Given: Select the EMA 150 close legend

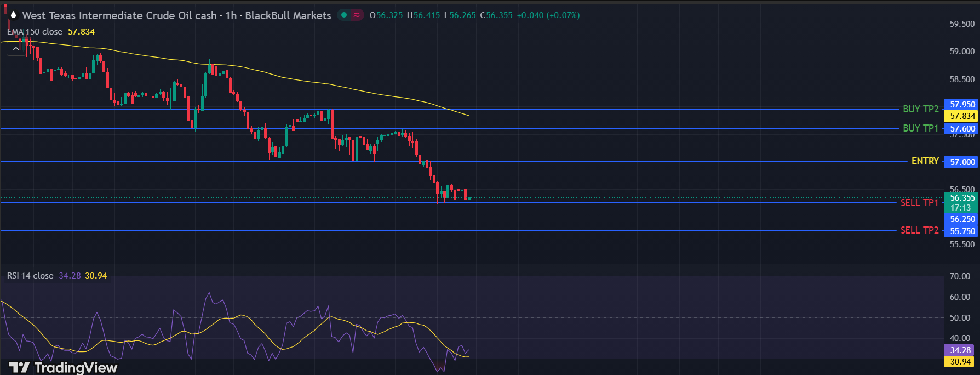Looking at the screenshot, I should click(x=35, y=32).
